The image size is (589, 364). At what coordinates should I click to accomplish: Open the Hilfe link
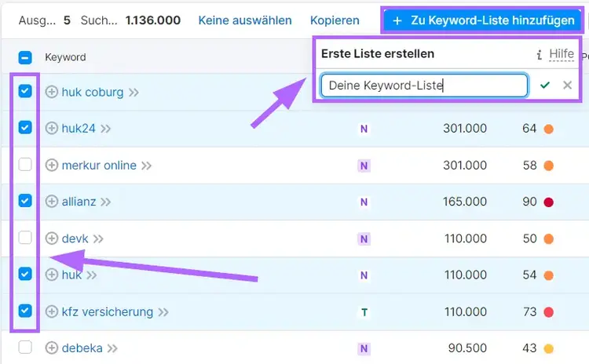562,54
